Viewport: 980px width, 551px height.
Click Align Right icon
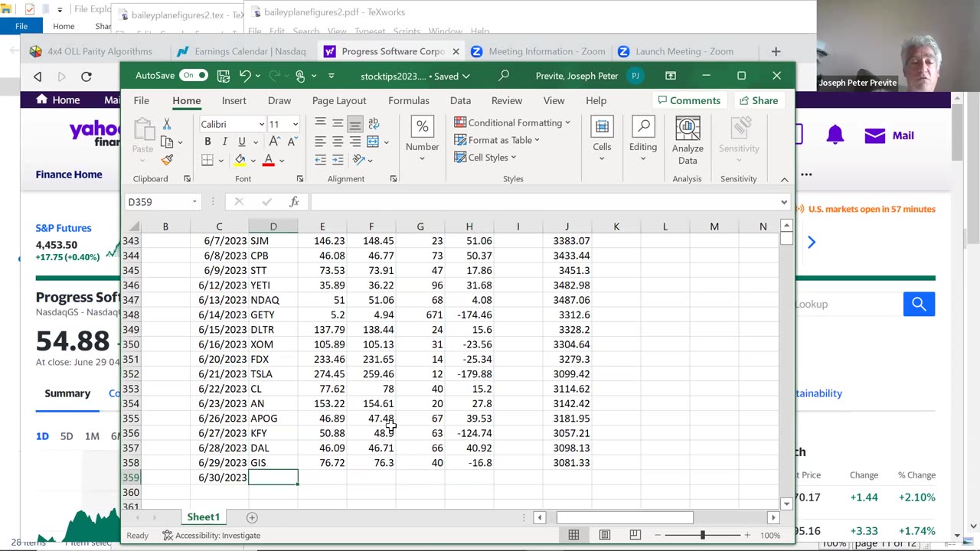coord(355,142)
